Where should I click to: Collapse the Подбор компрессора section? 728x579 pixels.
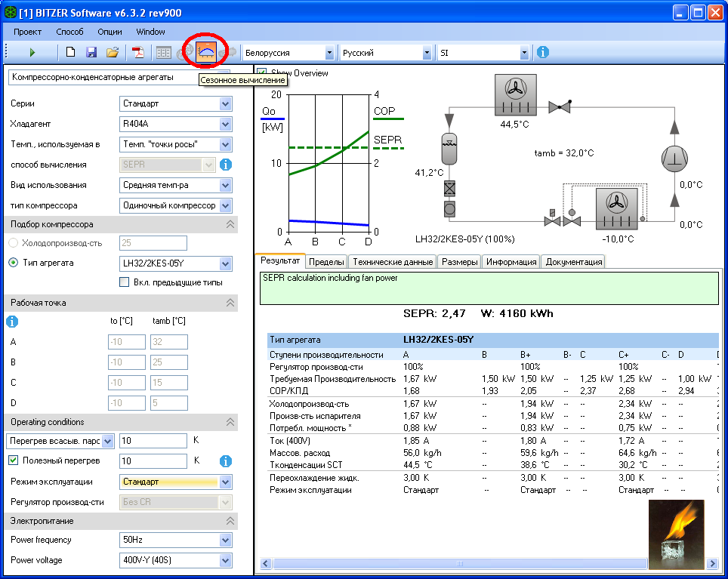point(230,224)
